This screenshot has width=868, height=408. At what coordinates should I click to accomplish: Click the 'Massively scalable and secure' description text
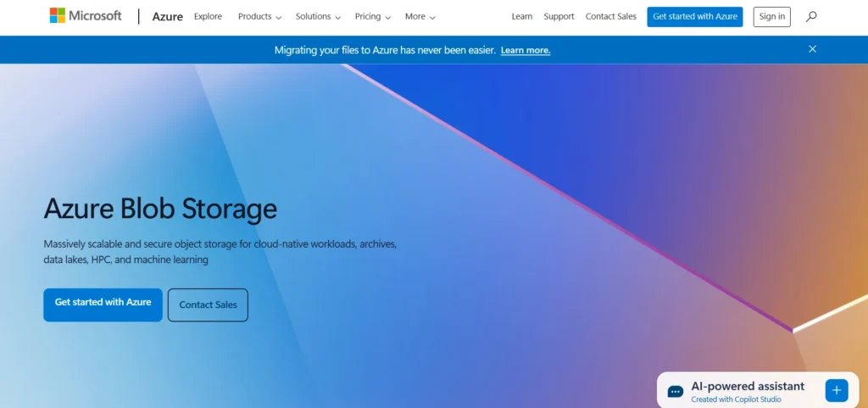coord(220,251)
